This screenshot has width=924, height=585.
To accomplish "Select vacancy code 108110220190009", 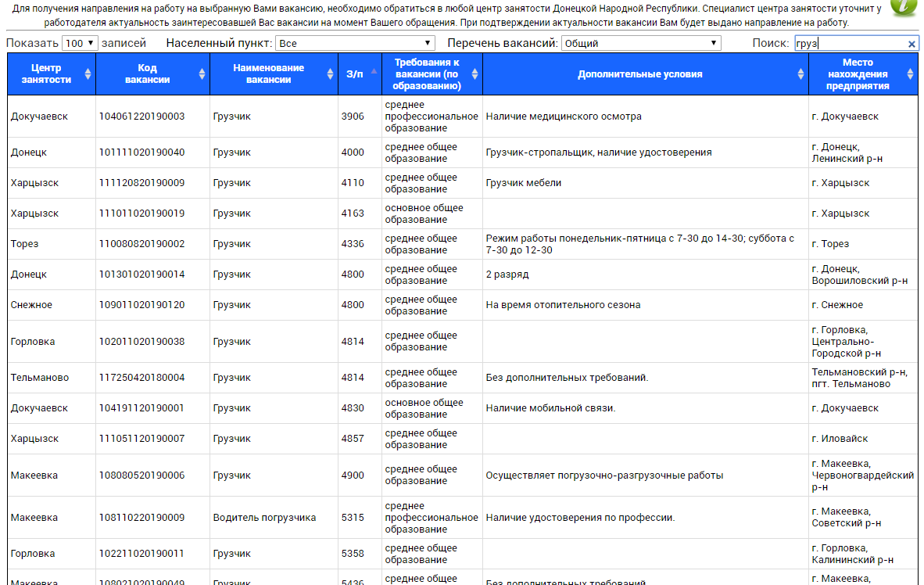I will pyautogui.click(x=141, y=518).
